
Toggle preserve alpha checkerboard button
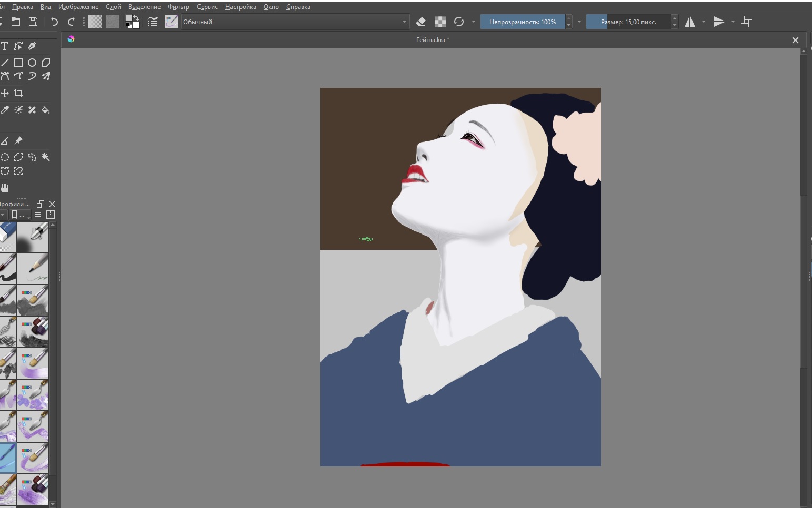(440, 22)
